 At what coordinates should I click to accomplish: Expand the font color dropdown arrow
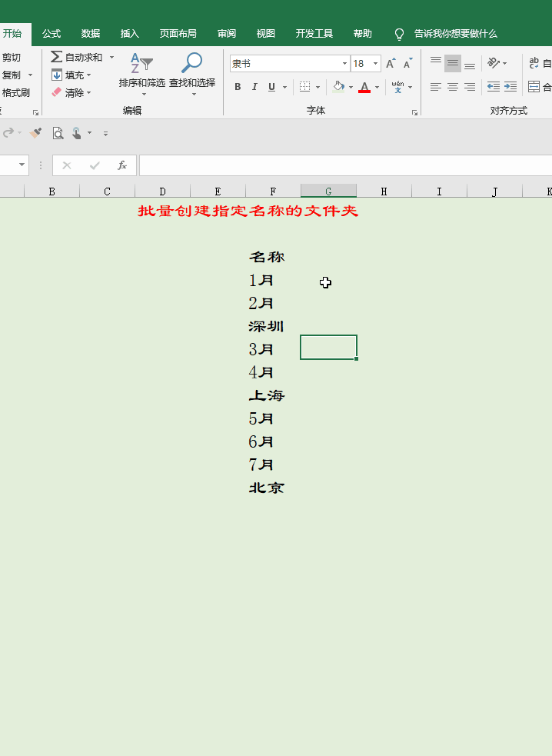(377, 87)
